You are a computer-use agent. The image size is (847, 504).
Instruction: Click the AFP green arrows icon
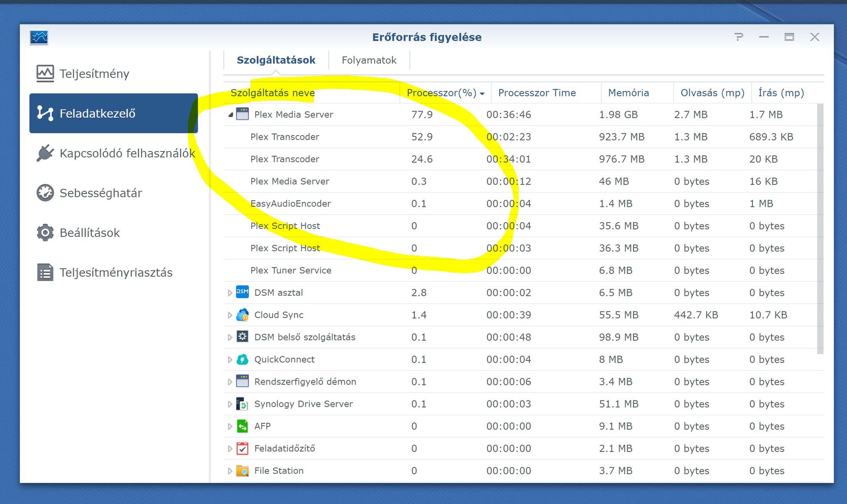(x=242, y=426)
